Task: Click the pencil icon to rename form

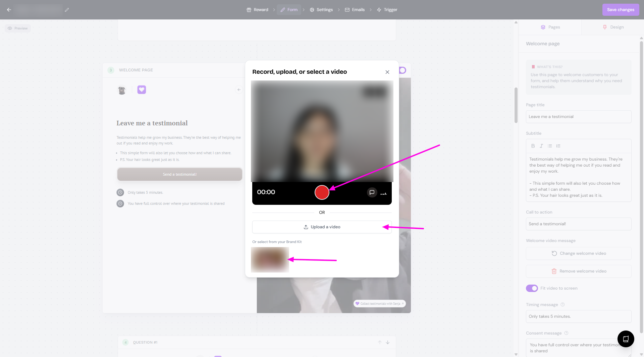Action: pyautogui.click(x=67, y=10)
